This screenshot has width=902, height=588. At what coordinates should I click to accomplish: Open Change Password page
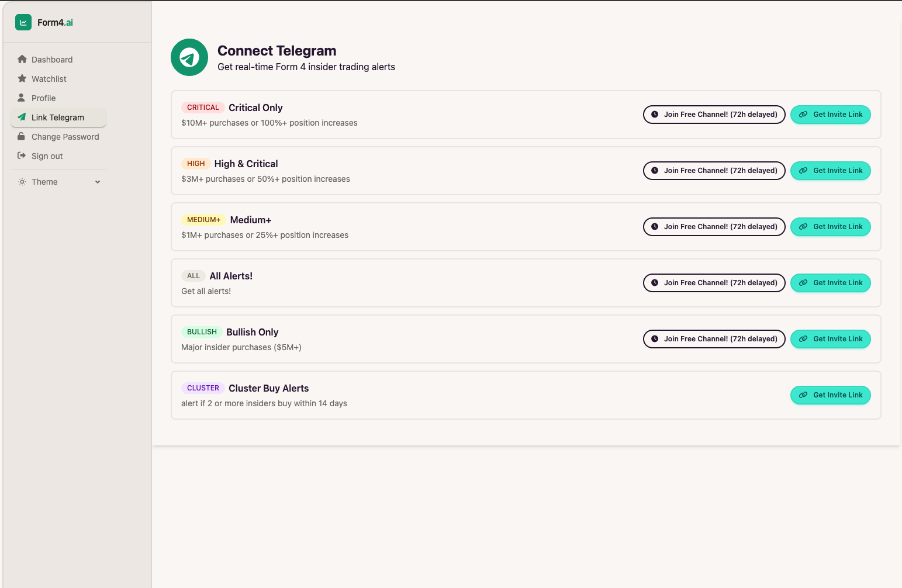(x=58, y=136)
